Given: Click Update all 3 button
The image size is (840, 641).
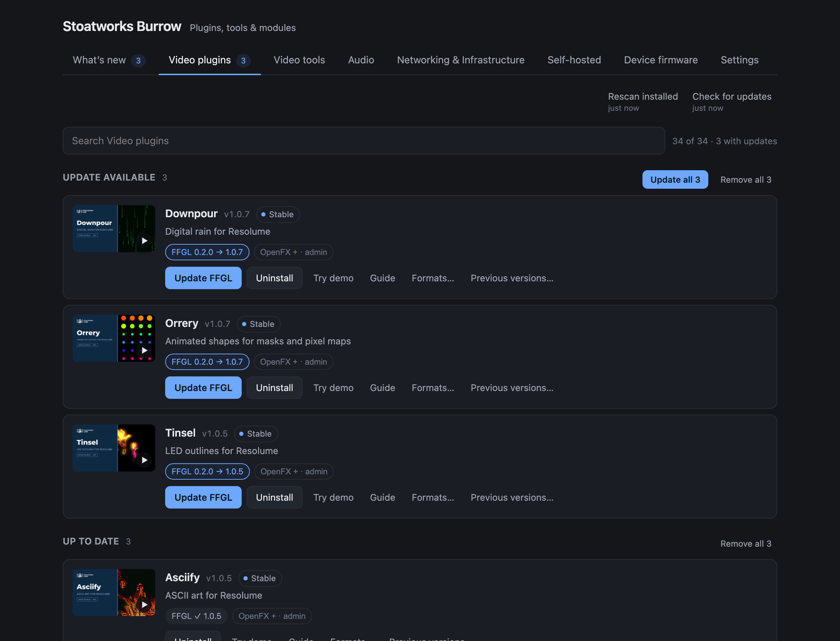Looking at the screenshot, I should [675, 180].
